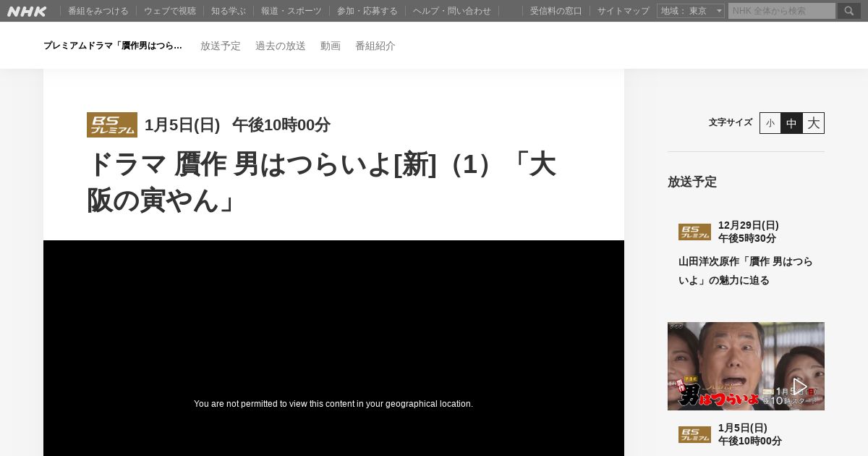Open 受信料の窓口 link
Screen dimensions: 868x456
click(x=556, y=11)
